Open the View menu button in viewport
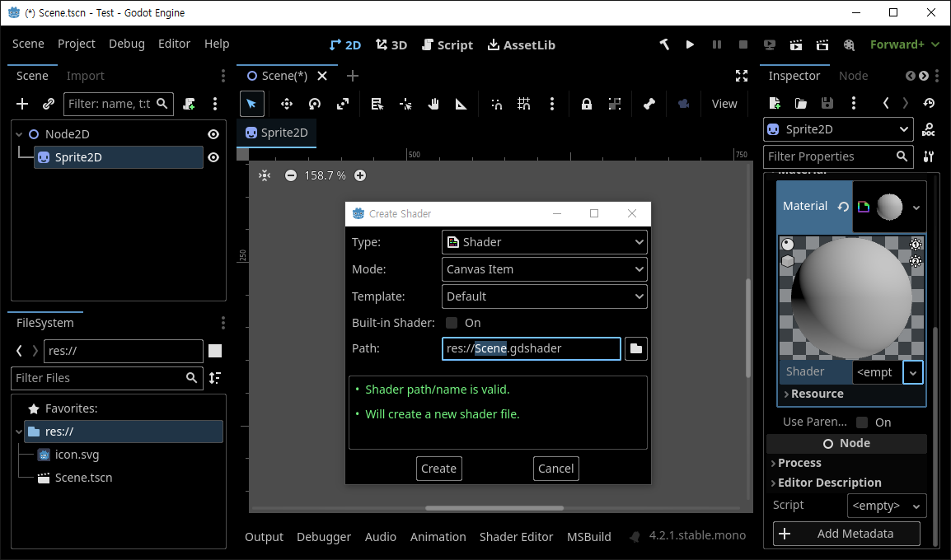This screenshot has width=951, height=560. coord(724,104)
